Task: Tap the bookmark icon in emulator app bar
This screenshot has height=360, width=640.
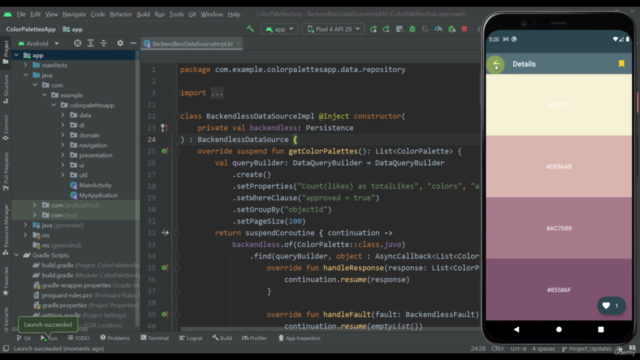Action: tap(621, 64)
